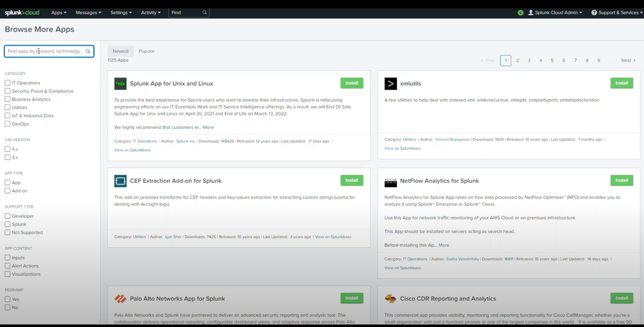The width and height of the screenshot is (644, 327).
Task: Click Next page link
Action: pos(629,61)
